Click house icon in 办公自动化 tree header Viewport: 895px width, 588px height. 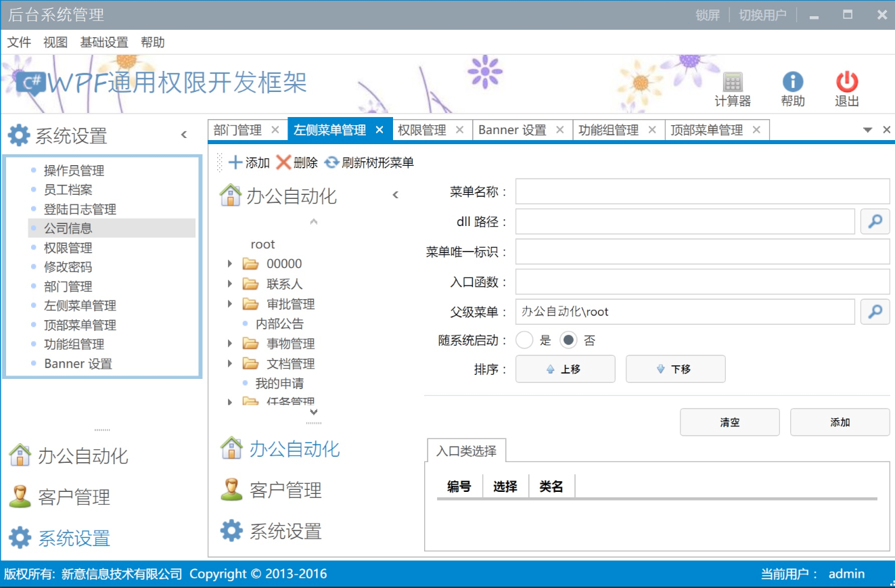tap(231, 196)
